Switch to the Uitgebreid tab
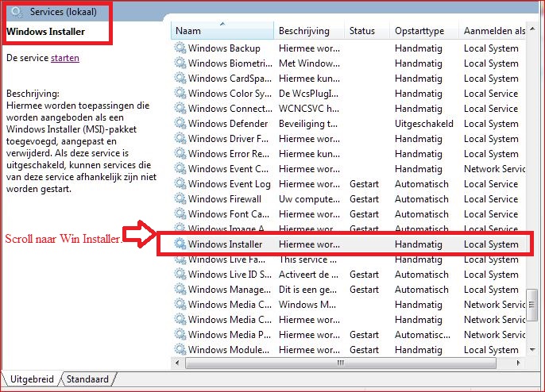Viewport: 545px width, 392px height. [32, 380]
